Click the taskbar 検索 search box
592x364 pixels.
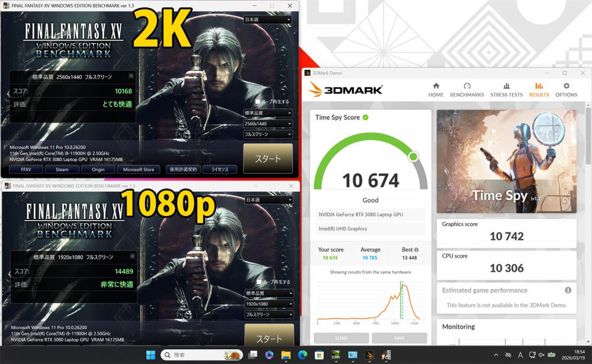pyautogui.click(x=202, y=355)
